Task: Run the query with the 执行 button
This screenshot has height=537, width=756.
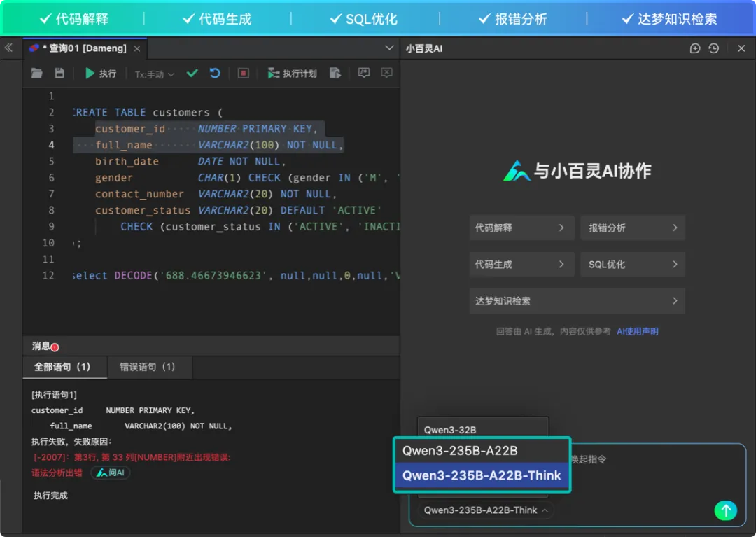Action: pos(100,74)
